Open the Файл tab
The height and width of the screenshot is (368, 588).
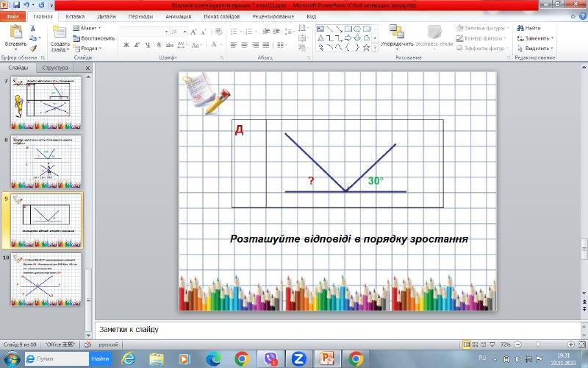click(x=12, y=16)
